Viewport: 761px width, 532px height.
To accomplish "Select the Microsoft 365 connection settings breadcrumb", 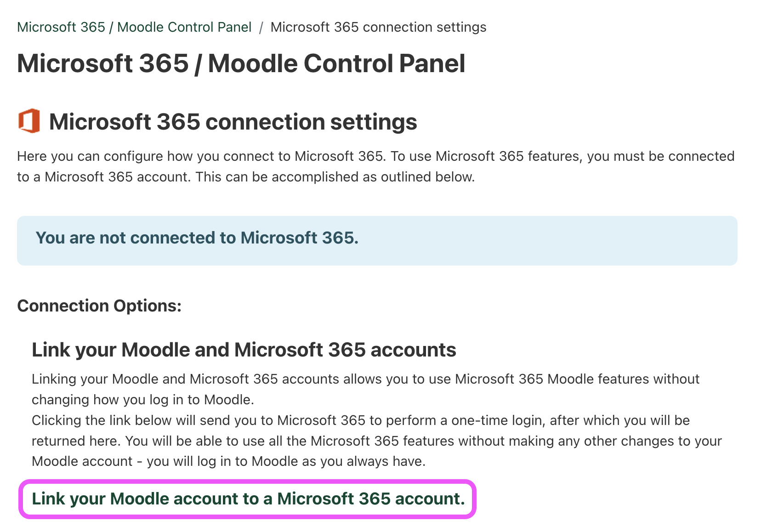I will (x=378, y=27).
